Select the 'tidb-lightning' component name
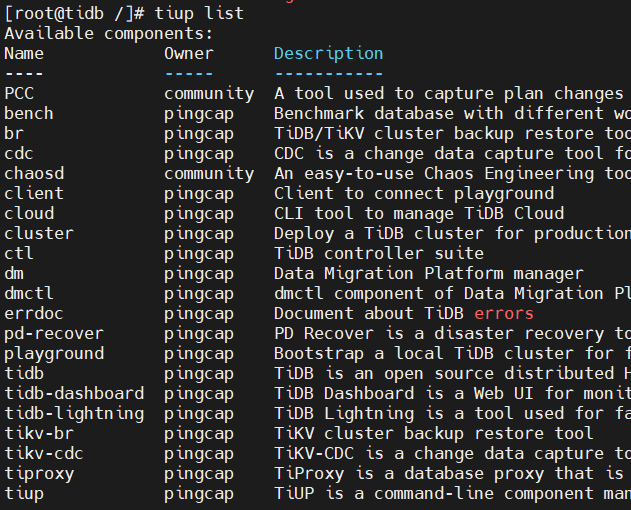 (x=74, y=414)
